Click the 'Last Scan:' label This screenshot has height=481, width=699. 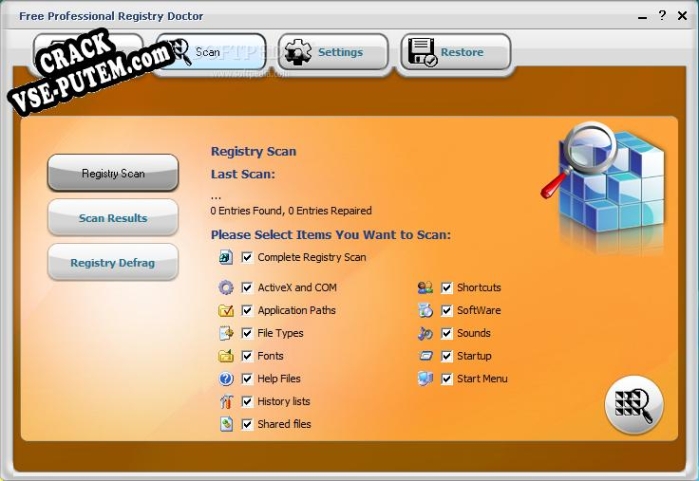243,174
